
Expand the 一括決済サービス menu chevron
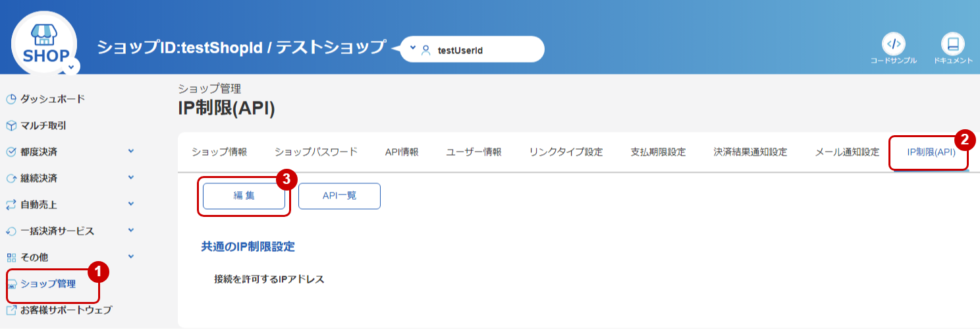coord(130,231)
